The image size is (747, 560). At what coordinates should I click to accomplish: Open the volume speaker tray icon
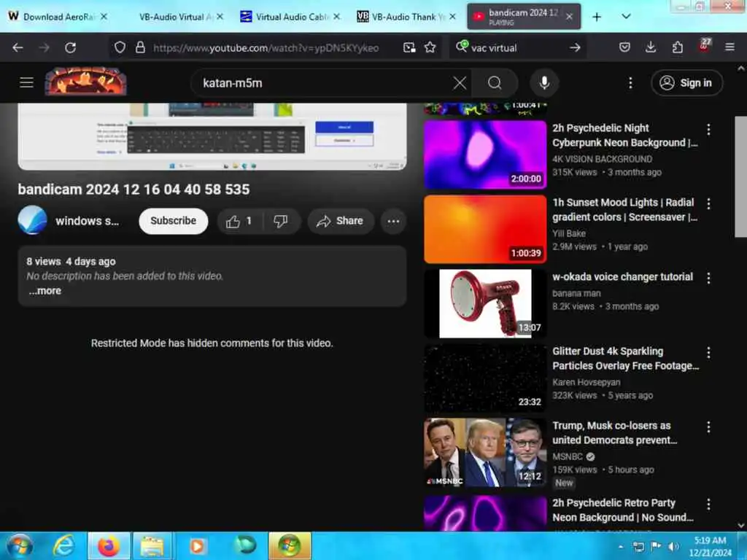coord(673,546)
